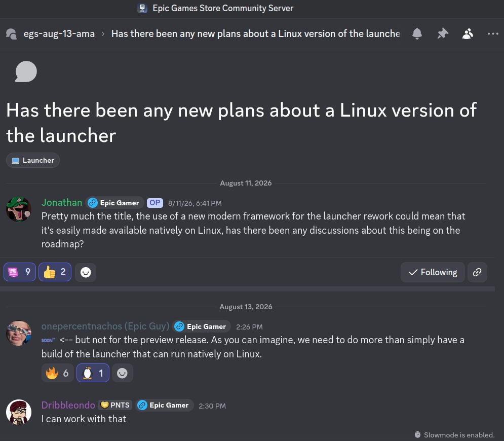The image size is (504, 441).
Task: Toggle the fire reaction with 6
Action: click(x=58, y=373)
